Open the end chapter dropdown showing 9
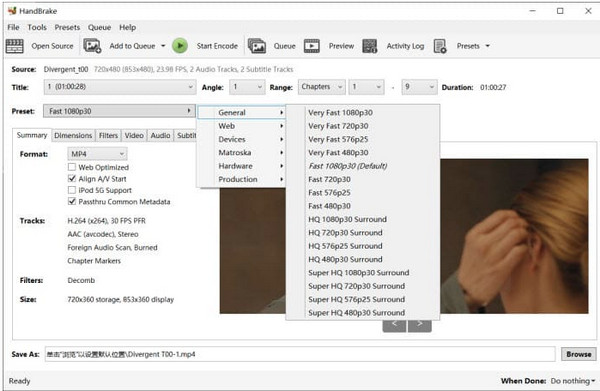The image size is (600, 391). 419,87
